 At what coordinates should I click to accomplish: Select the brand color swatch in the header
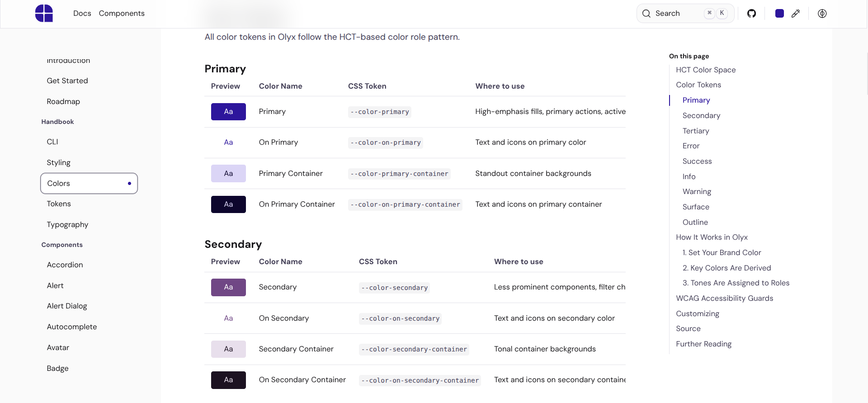point(779,13)
